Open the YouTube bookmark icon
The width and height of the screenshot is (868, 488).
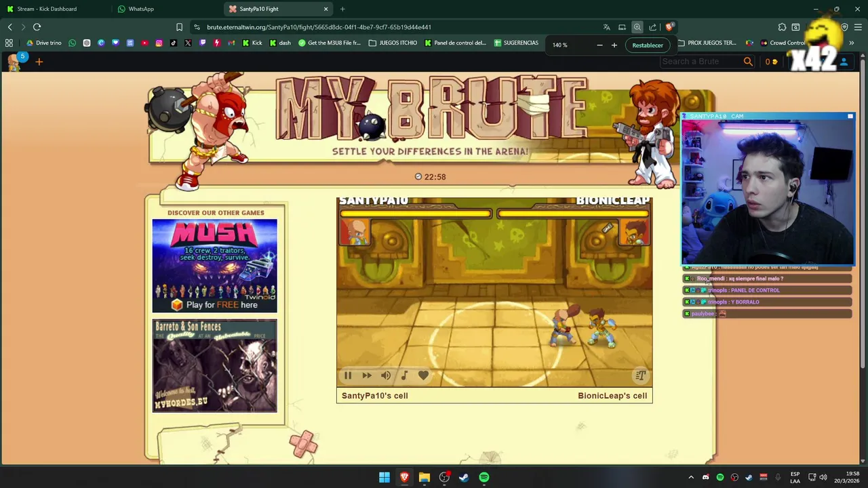click(144, 43)
